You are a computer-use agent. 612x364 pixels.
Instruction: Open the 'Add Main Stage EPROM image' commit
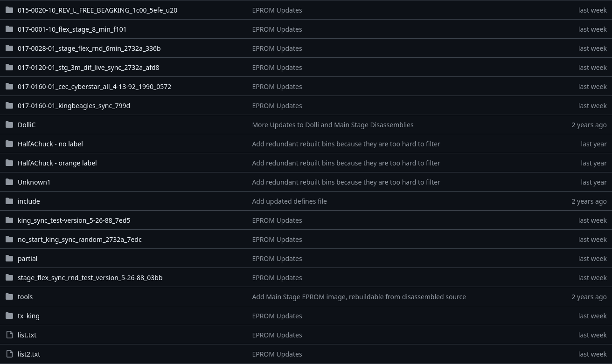point(359,297)
